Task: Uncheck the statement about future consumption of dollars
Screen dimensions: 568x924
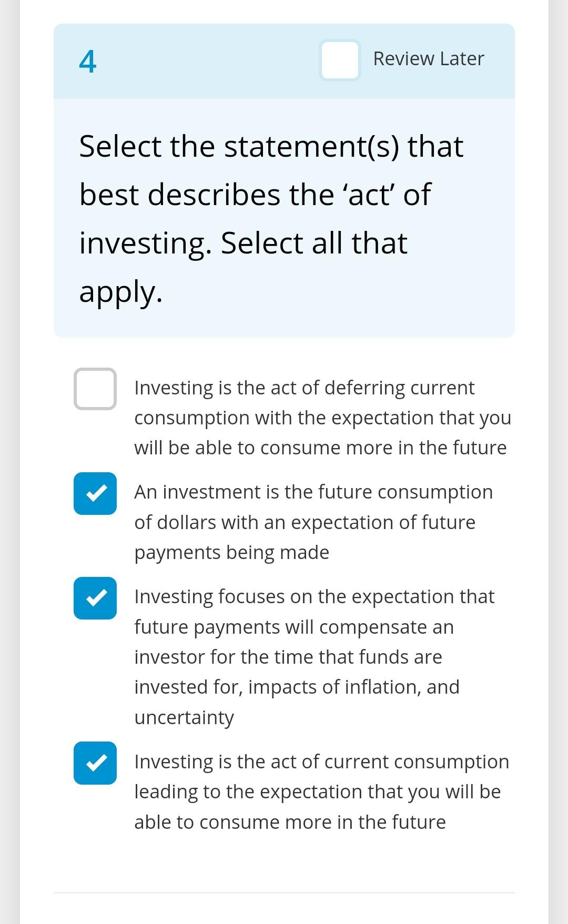Action: (96, 494)
